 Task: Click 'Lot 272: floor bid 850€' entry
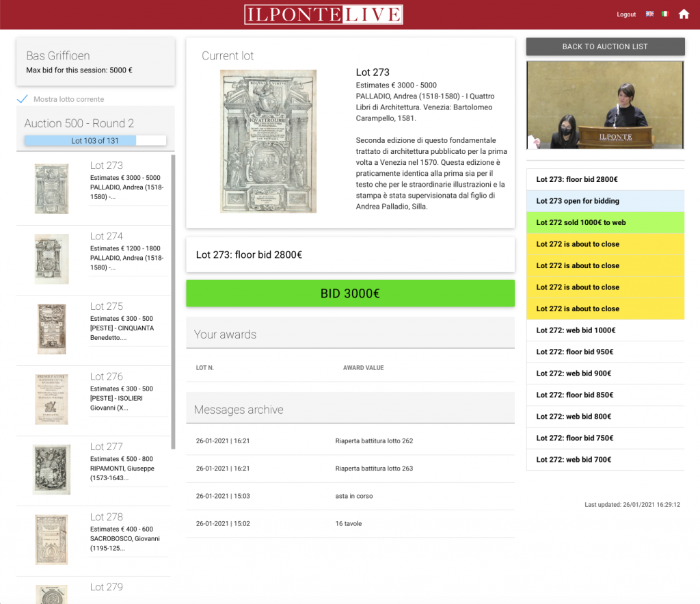coord(605,395)
